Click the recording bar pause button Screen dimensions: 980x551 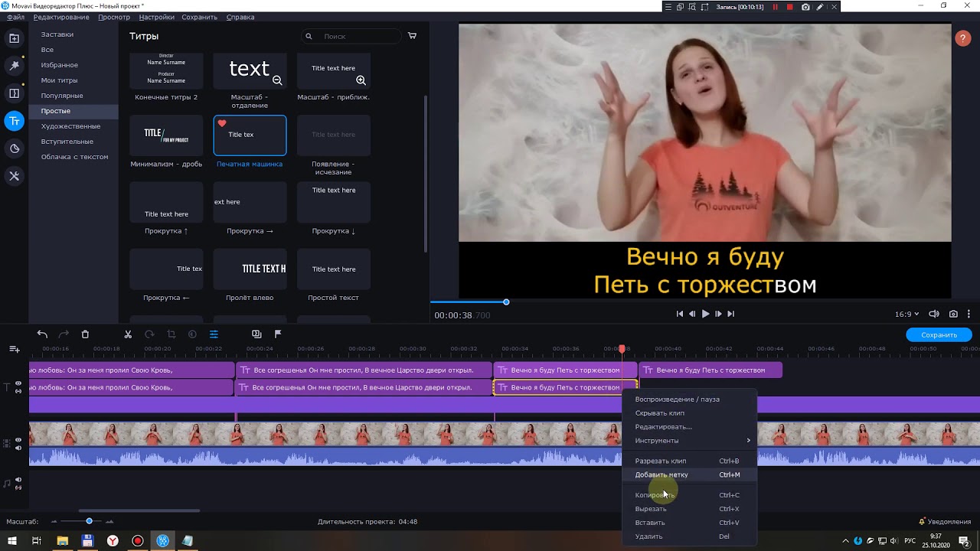click(775, 7)
